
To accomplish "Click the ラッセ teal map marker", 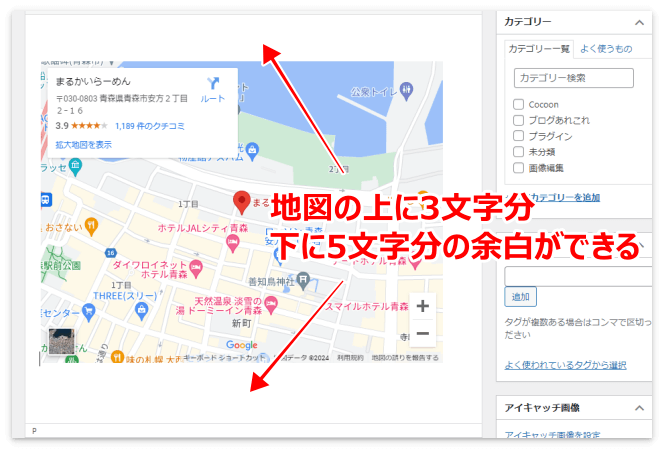I will tap(75, 166).
